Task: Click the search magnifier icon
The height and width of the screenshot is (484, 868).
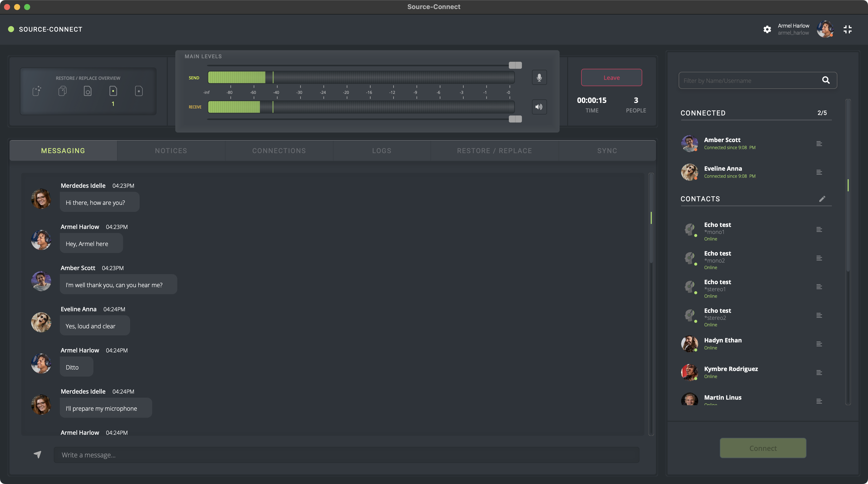Action: click(x=826, y=80)
